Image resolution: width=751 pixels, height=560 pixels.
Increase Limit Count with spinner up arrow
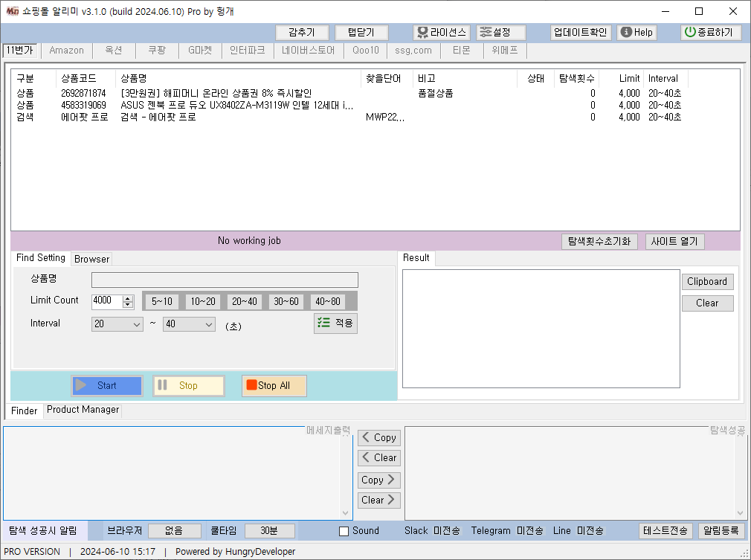pyautogui.click(x=128, y=298)
